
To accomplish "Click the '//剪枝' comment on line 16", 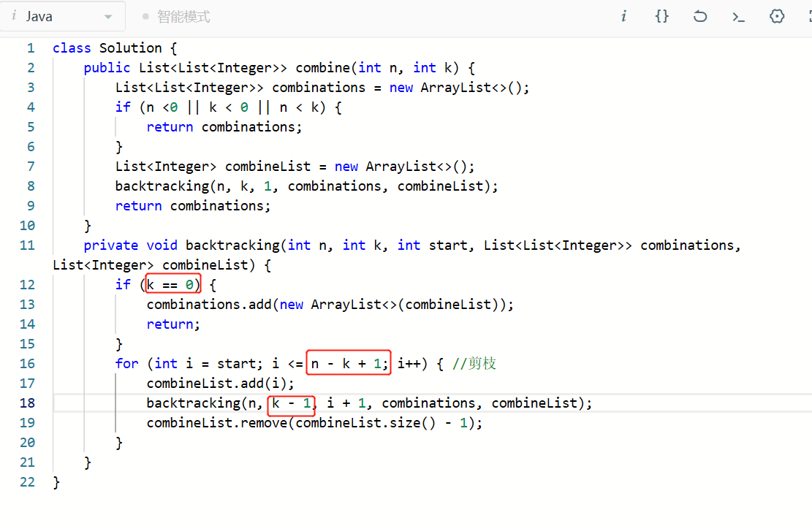I will tap(474, 363).
